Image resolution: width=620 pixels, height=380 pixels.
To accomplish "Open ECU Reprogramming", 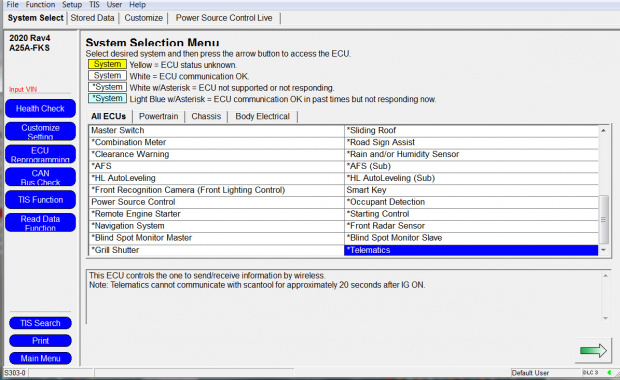I will (40, 154).
